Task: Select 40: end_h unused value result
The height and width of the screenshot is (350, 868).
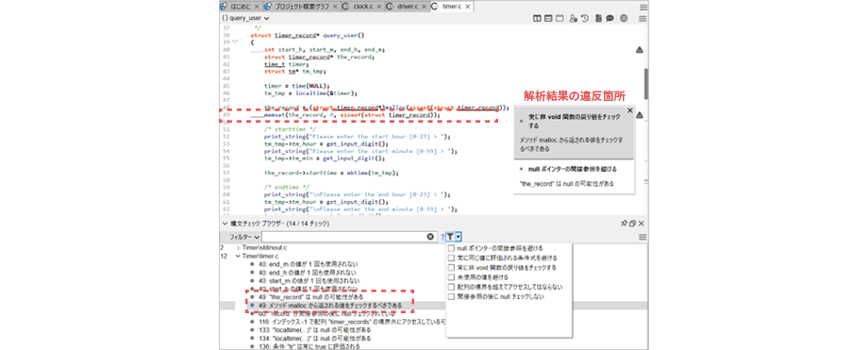Action: [308, 273]
